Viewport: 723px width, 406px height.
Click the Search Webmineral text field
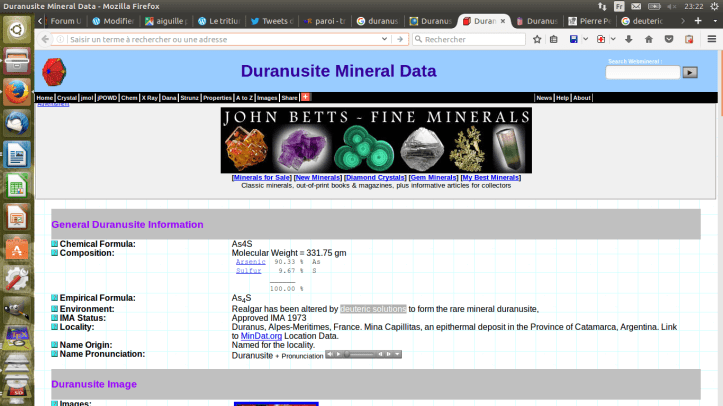[643, 72]
